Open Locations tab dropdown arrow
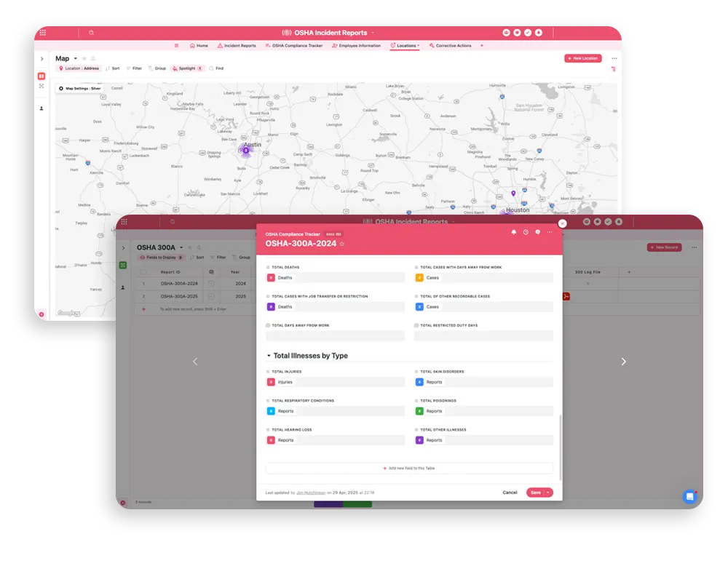This screenshot has height=566, width=728. click(419, 45)
